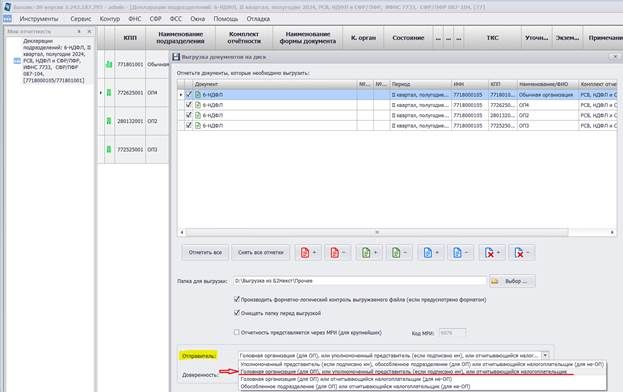Uncheck the 6-НДФЛ row for ОП2
Screen dimensions: 623x392
189,115
